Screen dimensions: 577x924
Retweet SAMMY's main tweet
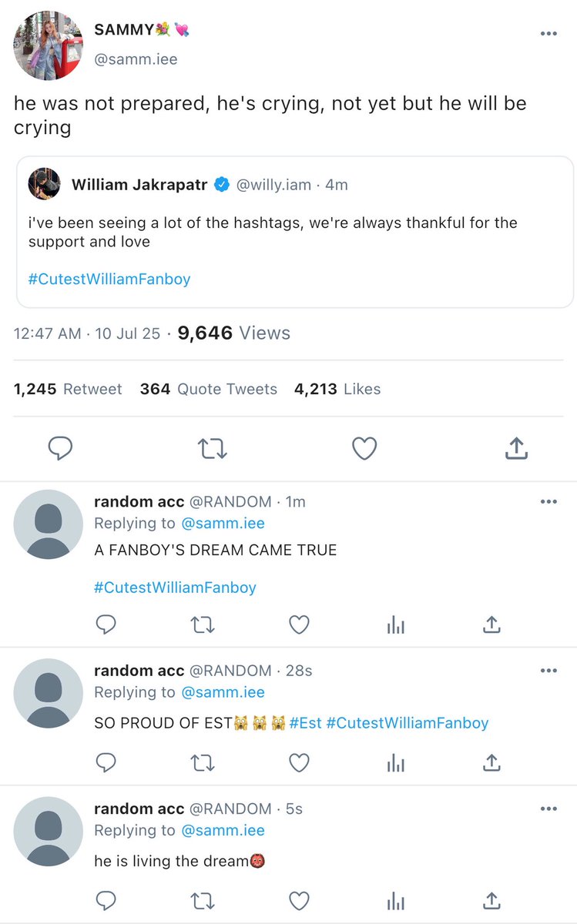click(x=213, y=448)
